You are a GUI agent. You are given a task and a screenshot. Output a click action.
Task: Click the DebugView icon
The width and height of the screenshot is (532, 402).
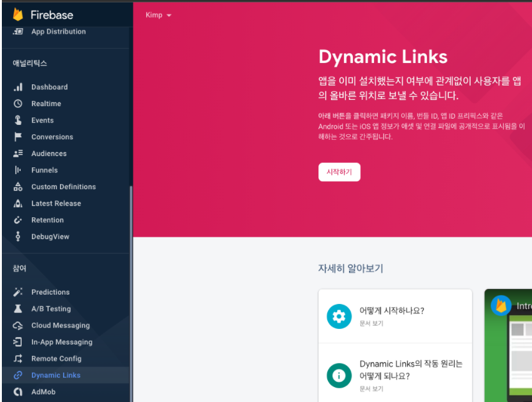coord(18,237)
